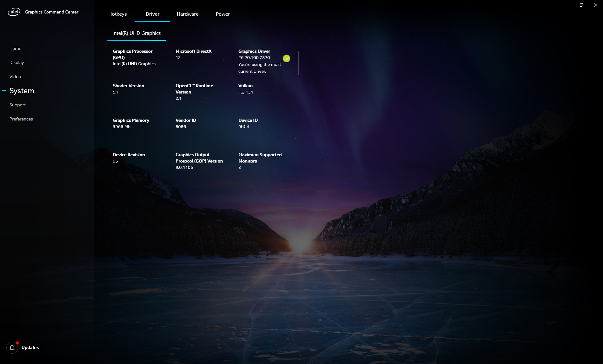
Task: Click Device Revision value 05
Action: [x=115, y=161]
